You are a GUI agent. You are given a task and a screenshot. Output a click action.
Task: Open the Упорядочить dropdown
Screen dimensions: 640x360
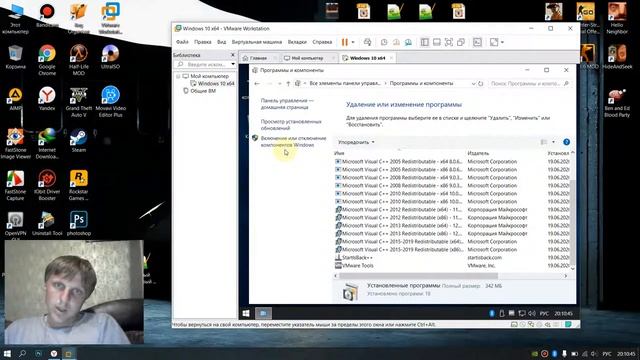[356, 142]
